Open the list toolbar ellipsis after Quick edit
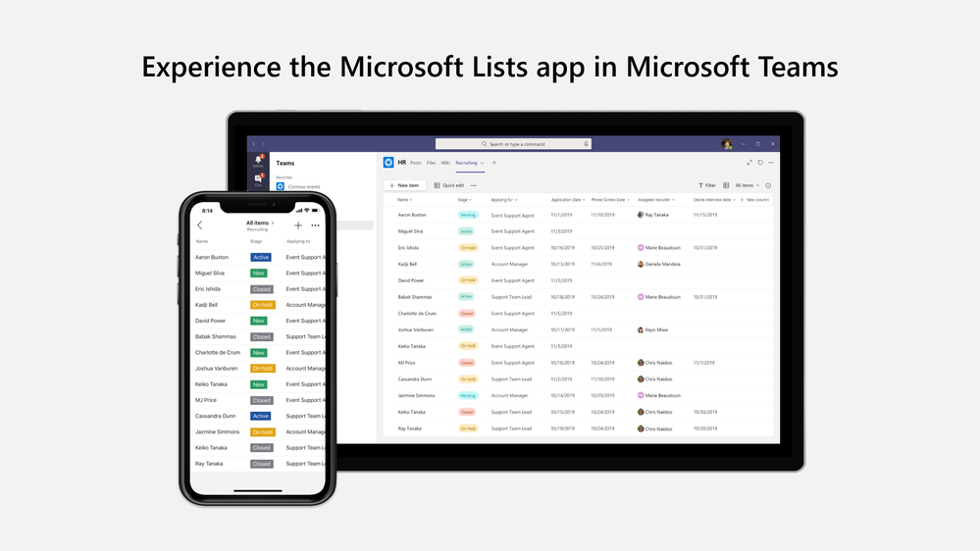This screenshot has width=980, height=551. [473, 185]
